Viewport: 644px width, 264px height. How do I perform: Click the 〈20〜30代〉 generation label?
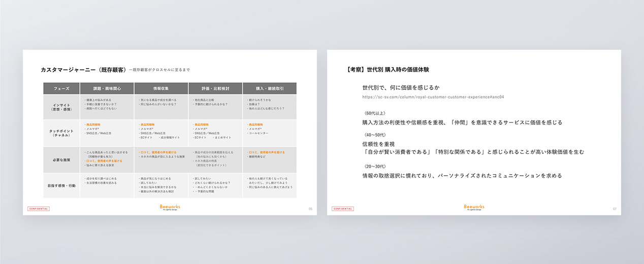[x=375, y=166]
